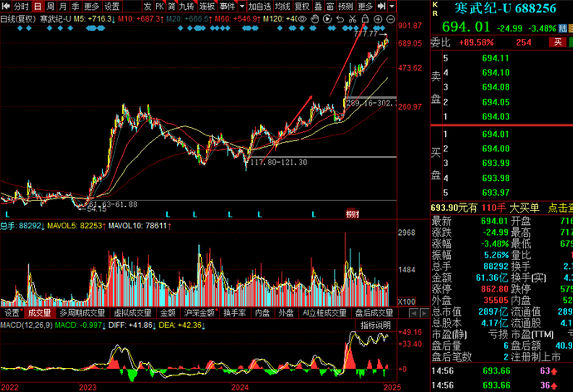Click the 发 icon in top toolbar
The height and width of the screenshot is (392, 573).
click(x=147, y=6)
